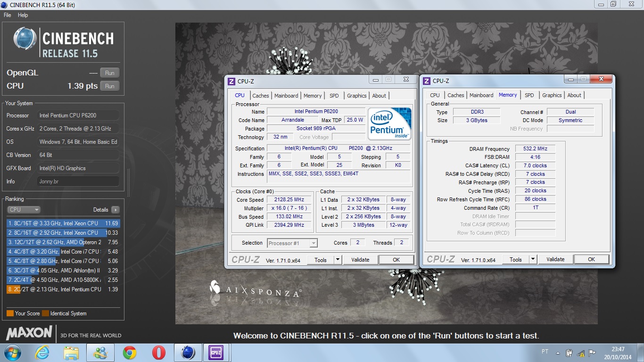The image size is (644, 362).
Task: Switch to SPD tab in left CPU-Z
Action: [334, 96]
